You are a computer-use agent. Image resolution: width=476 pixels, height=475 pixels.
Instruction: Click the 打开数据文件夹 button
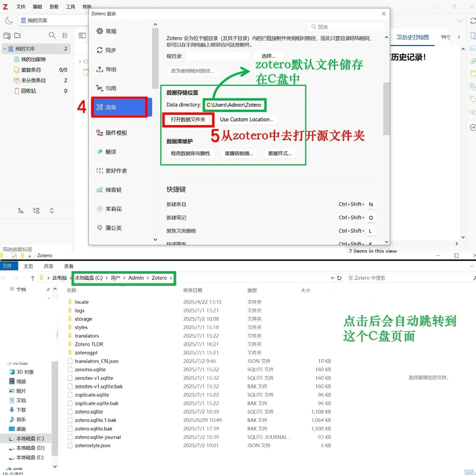coord(188,120)
